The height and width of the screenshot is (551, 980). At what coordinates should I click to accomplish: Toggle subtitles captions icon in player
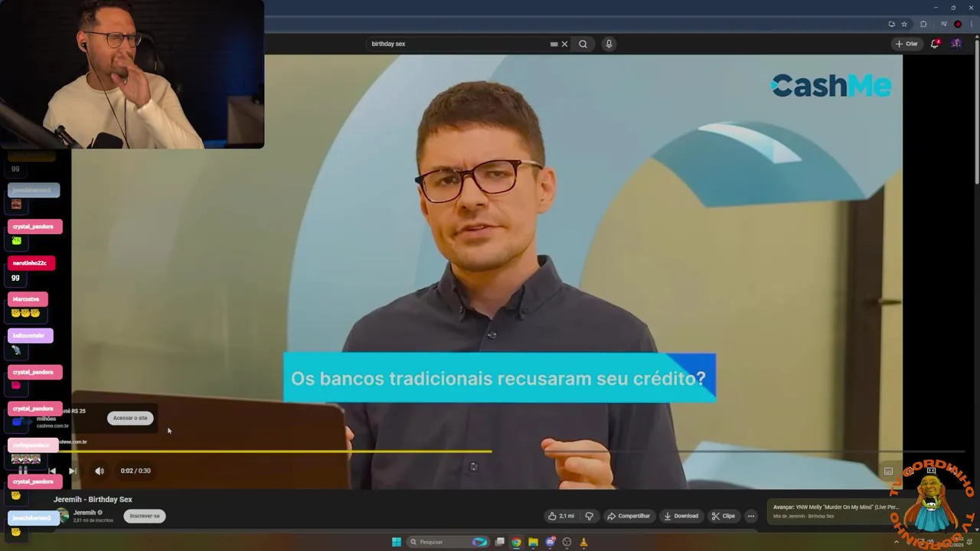point(888,471)
